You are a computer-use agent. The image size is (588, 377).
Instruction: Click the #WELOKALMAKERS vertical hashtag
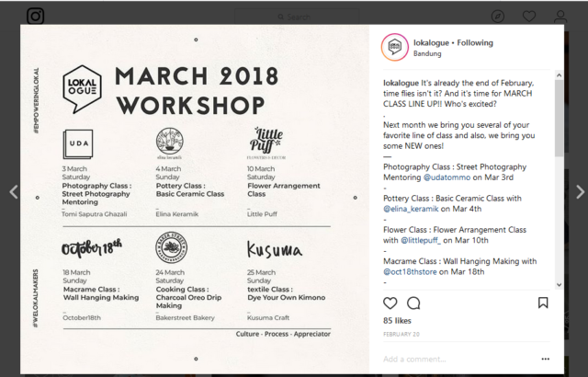pos(36,298)
